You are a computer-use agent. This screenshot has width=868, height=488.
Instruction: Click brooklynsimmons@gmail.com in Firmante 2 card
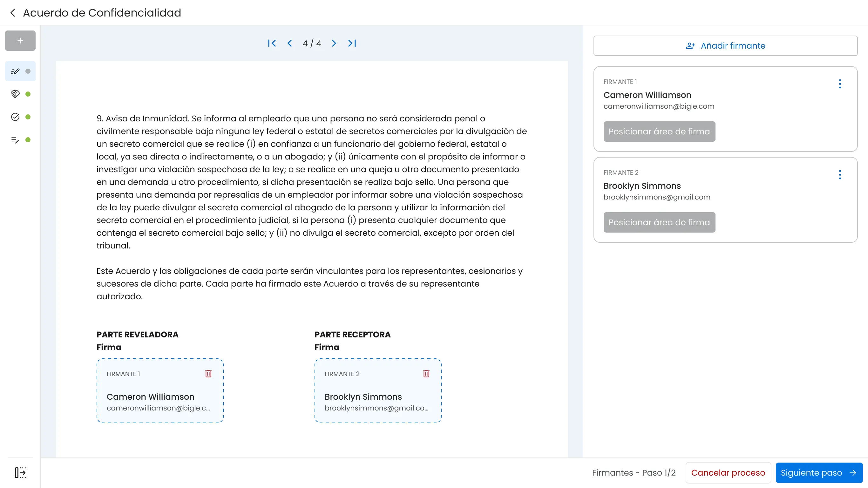[657, 197]
